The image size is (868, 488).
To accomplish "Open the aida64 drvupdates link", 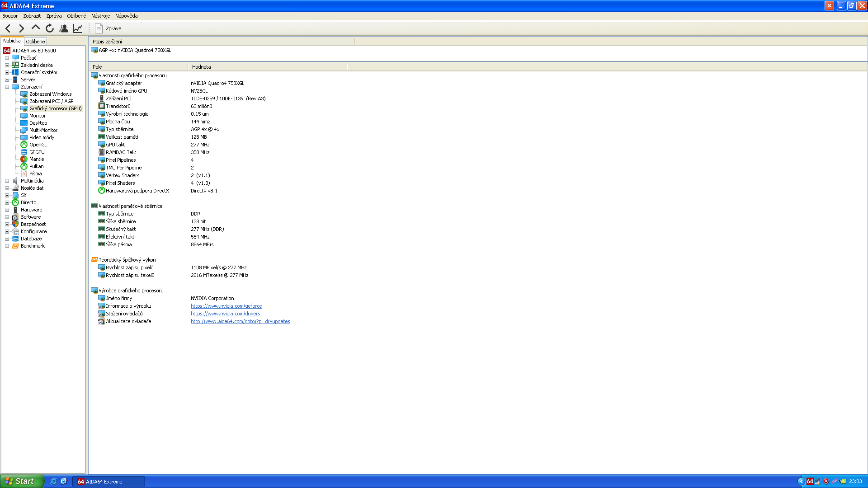I will (x=240, y=321).
